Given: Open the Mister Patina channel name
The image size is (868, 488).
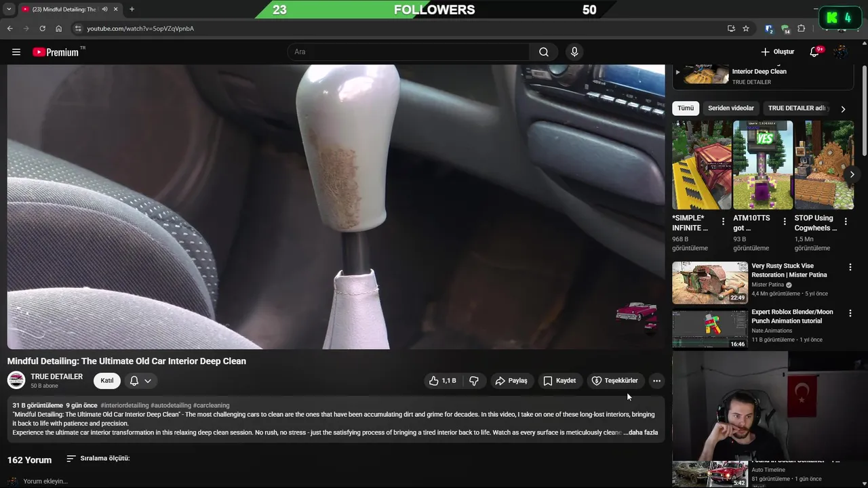Looking at the screenshot, I should coord(768,285).
